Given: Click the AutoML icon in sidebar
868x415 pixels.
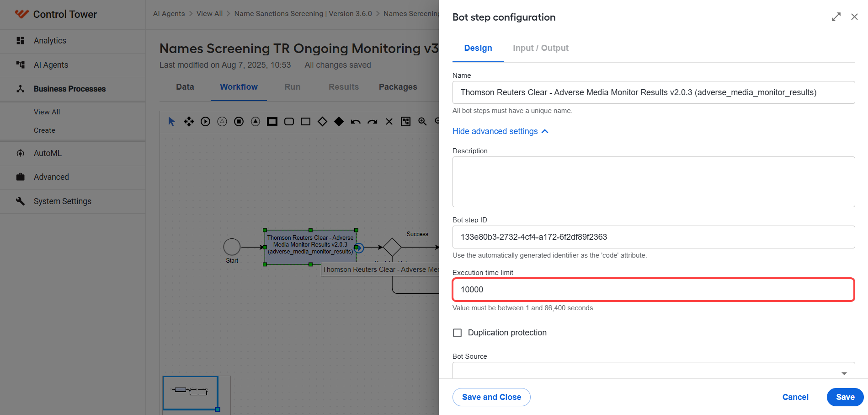Looking at the screenshot, I should tap(21, 153).
